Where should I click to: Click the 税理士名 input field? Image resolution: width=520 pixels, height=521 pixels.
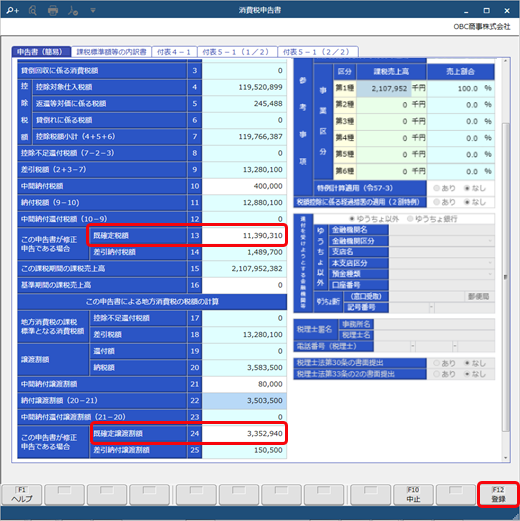(x=434, y=335)
